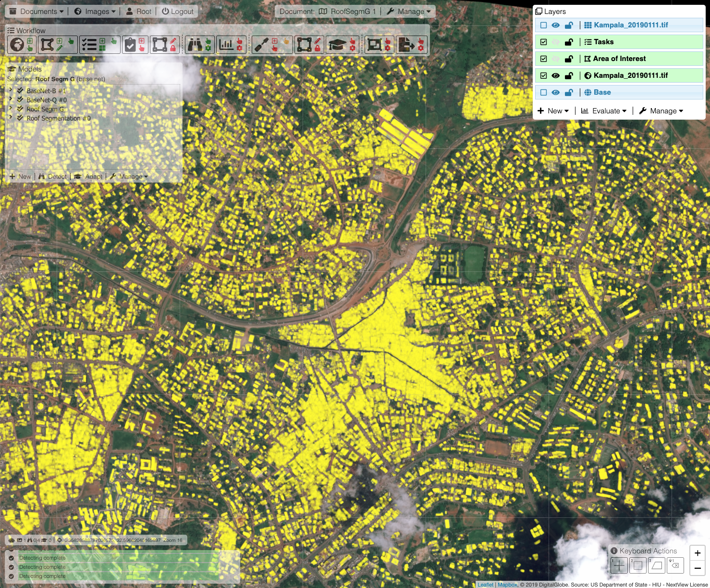Open the document Manage dropdown
The height and width of the screenshot is (588, 710).
click(x=409, y=11)
